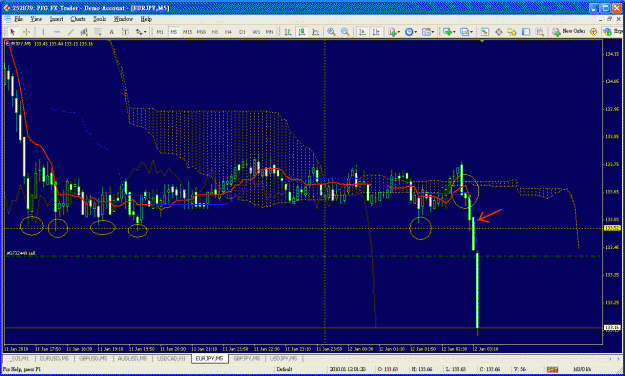Open the Profiles dropdown
625x376 pixels.
[x=466, y=32]
